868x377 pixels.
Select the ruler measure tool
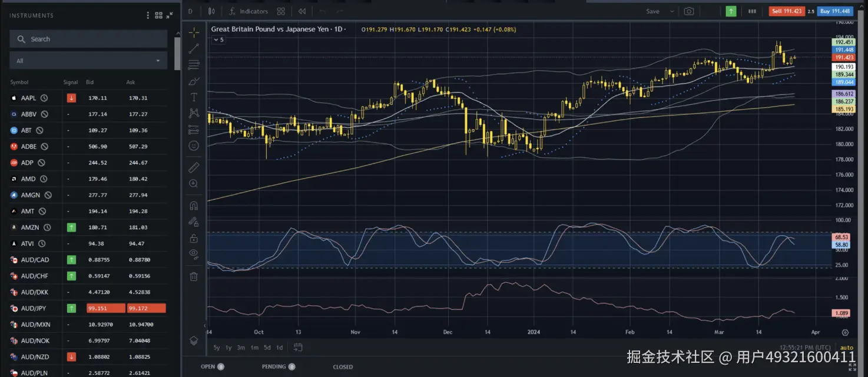[194, 168]
